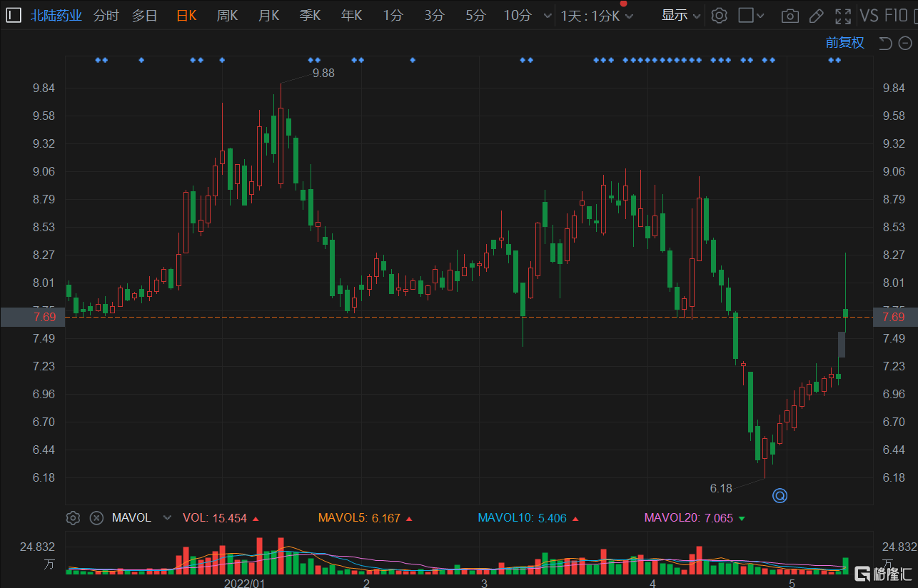This screenshot has width=918, height=588.
Task: Click the blue circular marker near 6.18 low
Action: coord(780,495)
